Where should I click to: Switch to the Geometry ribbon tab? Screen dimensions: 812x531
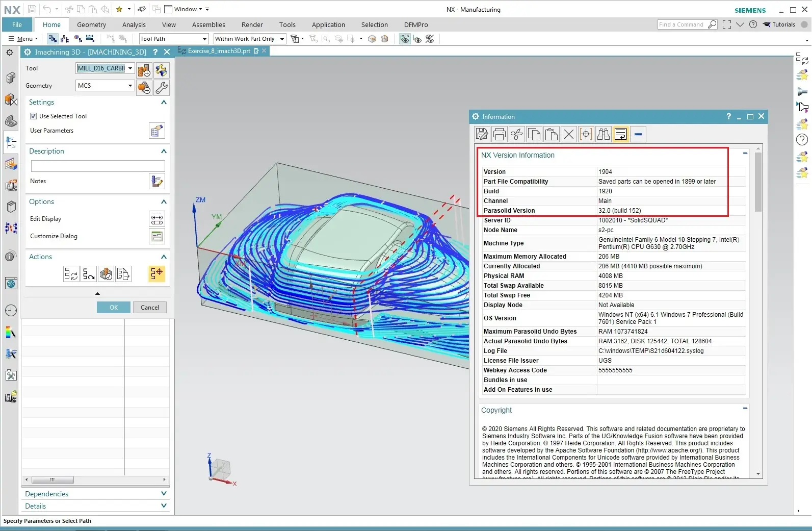click(92, 24)
